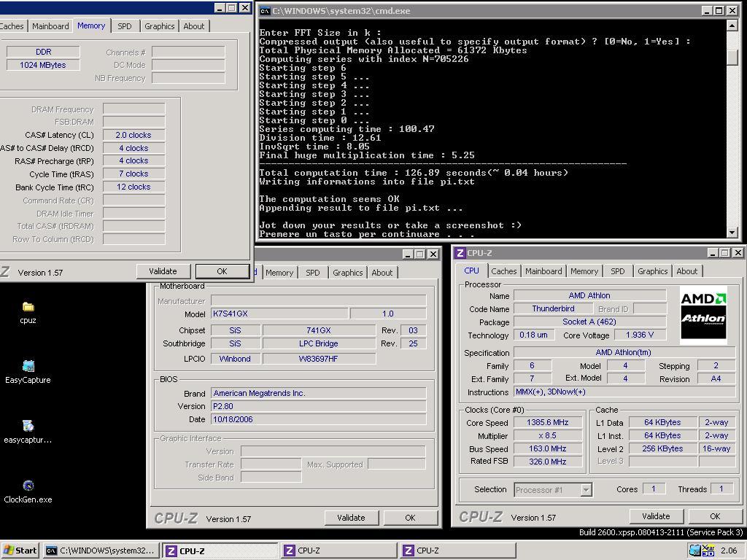Viewport: 747px width, 560px height.
Task: Click the Bus Speed value 163.0 MHz
Action: click(547, 448)
